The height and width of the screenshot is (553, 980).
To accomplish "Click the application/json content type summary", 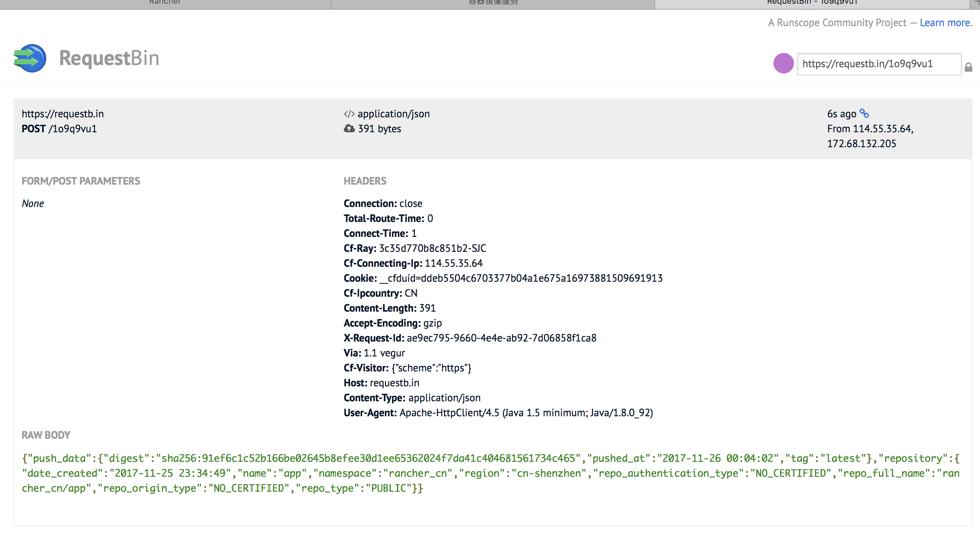I will pos(393,114).
